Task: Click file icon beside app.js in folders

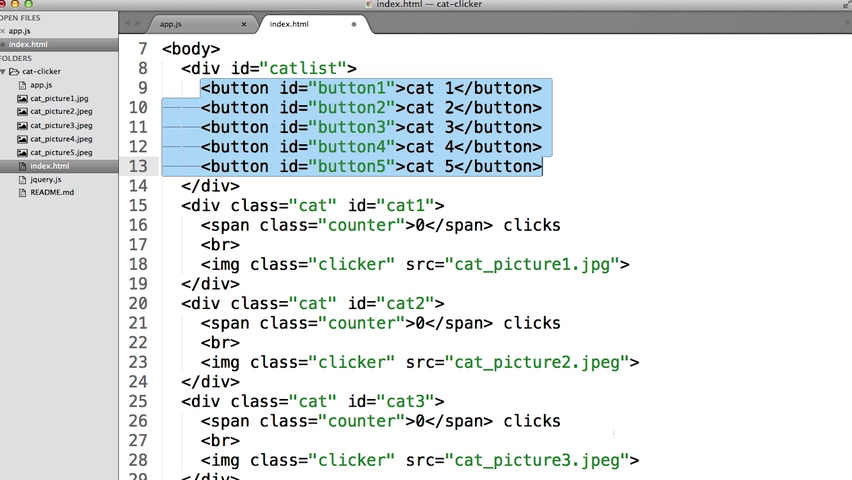Action: point(22,85)
